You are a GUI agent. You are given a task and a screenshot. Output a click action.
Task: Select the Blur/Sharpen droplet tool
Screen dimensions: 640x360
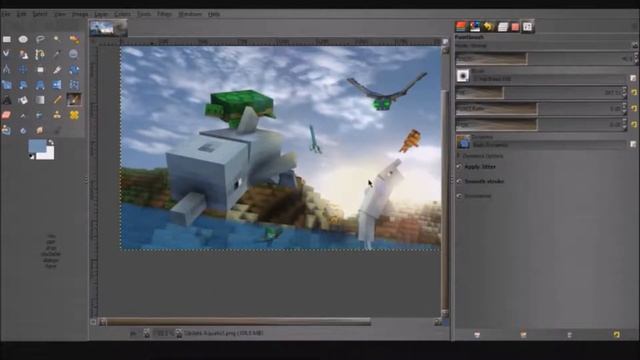[x=23, y=131]
